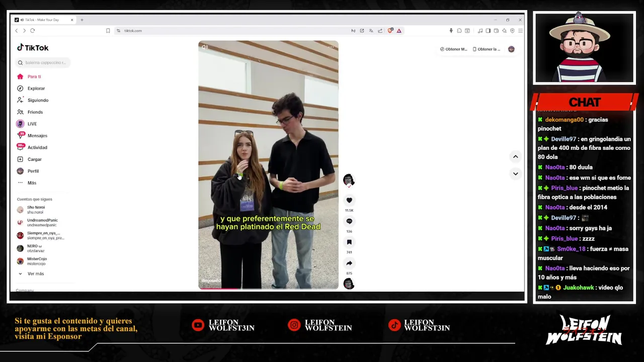
Task: Click translate icon in address bar
Action: click(x=371, y=31)
